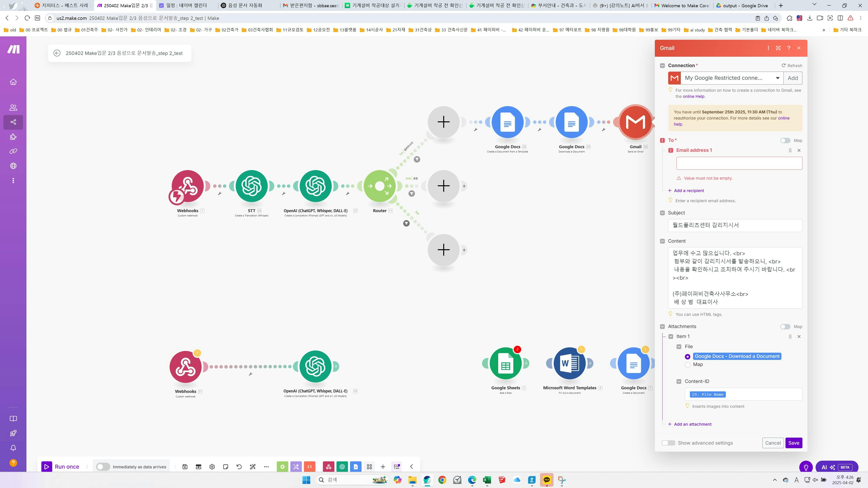Click the auto-align magic wand icon
The image size is (868, 488).
click(x=253, y=467)
